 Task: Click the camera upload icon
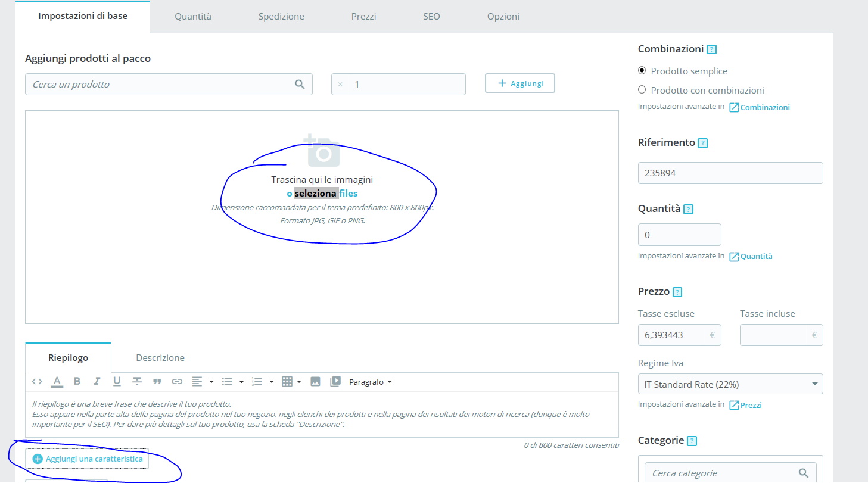[x=322, y=150]
